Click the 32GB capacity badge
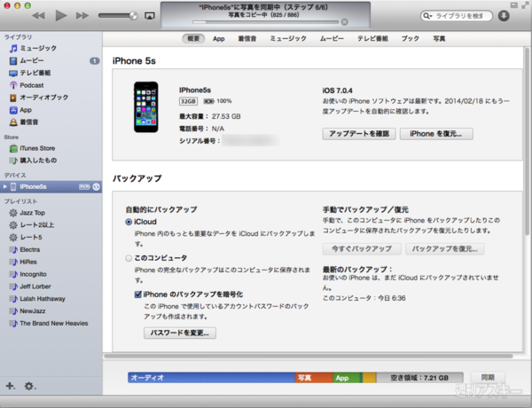Screen dimensions: 532x408 pos(188,101)
